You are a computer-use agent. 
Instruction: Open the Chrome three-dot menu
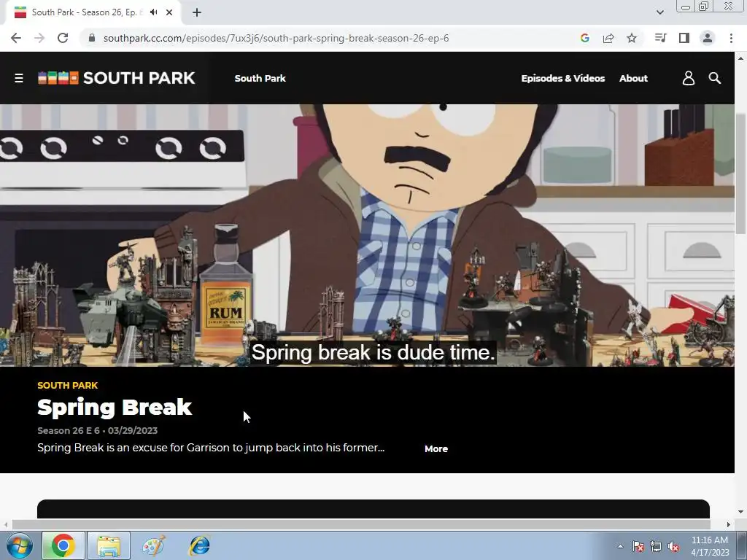[731, 38]
